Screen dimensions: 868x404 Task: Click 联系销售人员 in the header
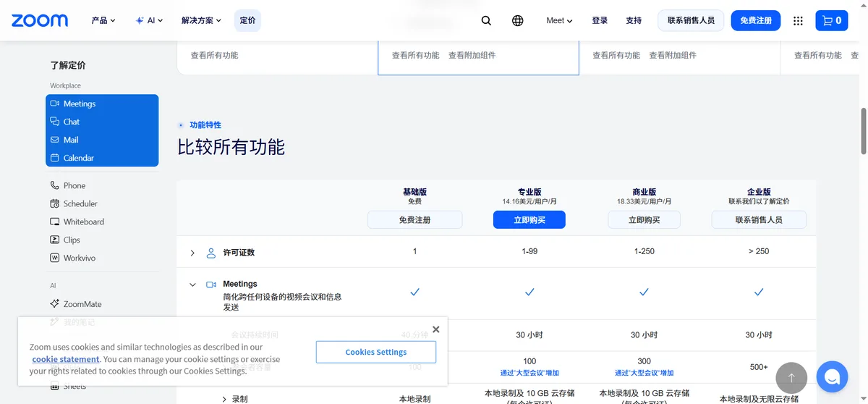691,20
